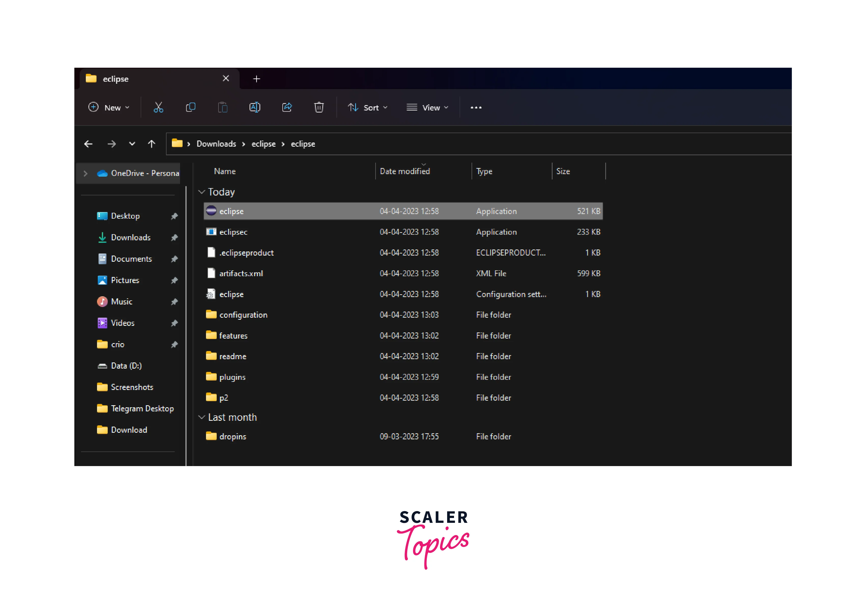Click the Share icon in toolbar
The image size is (866, 616).
[x=287, y=107]
